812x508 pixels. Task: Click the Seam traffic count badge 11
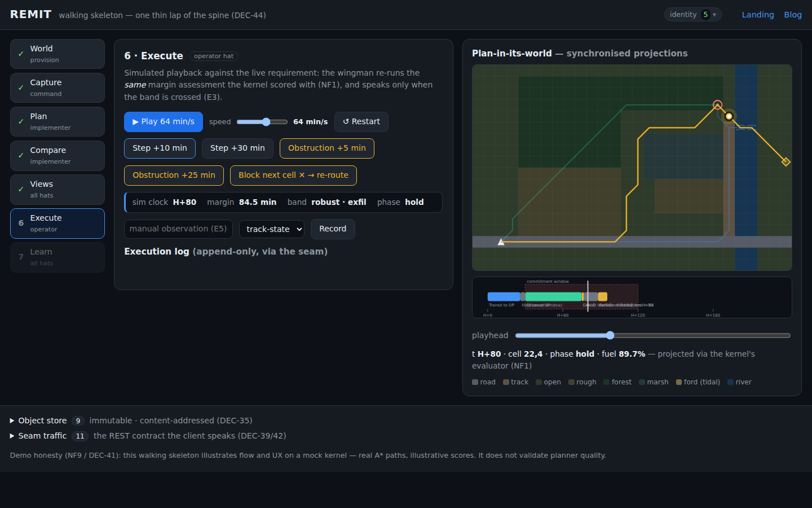click(80, 436)
